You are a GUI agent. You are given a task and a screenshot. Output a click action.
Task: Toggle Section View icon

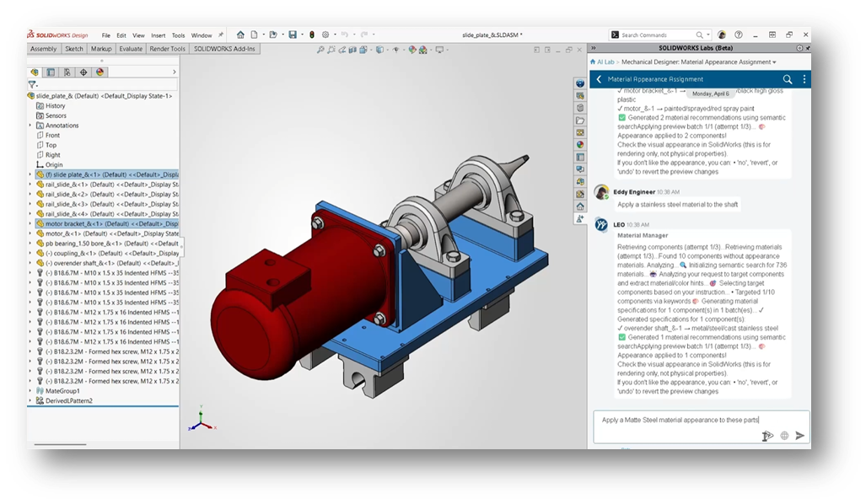coord(352,50)
